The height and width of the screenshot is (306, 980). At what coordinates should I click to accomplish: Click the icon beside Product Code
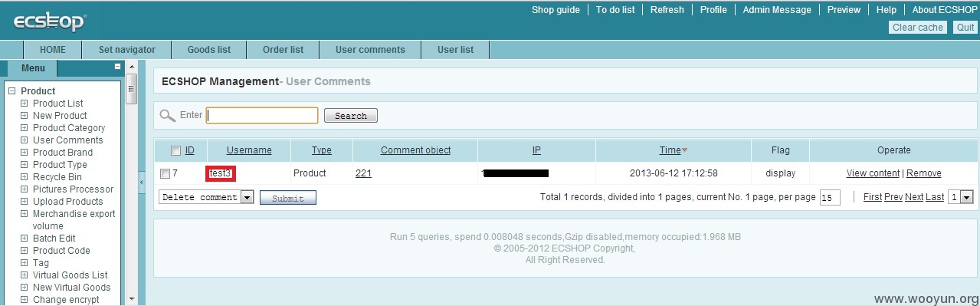click(x=24, y=251)
